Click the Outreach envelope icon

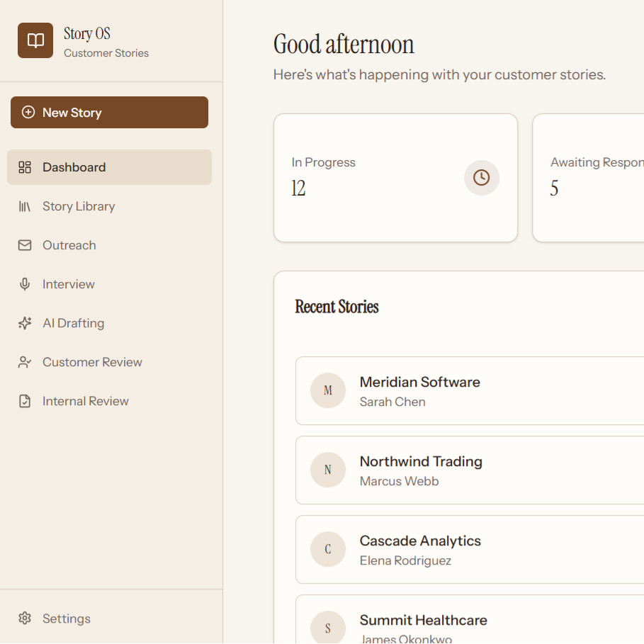coord(25,245)
